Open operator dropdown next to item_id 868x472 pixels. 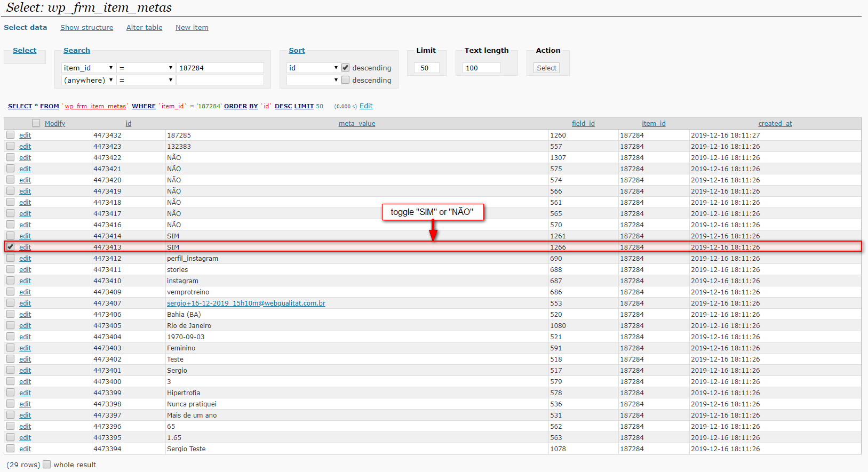146,68
